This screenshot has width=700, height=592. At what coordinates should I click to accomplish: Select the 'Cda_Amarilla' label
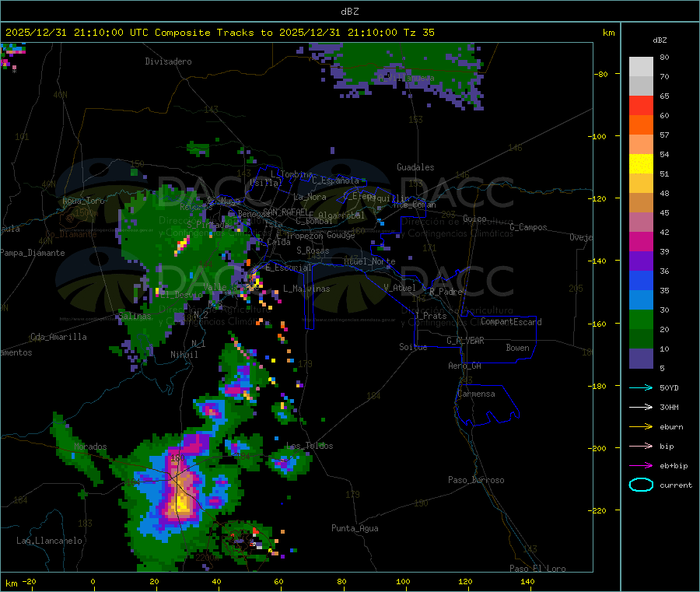[x=58, y=337]
